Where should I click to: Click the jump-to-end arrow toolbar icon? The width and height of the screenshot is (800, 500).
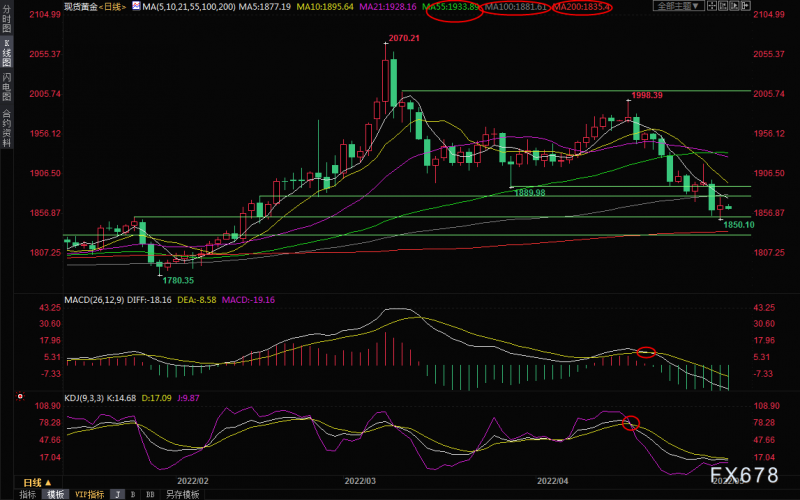pos(745,6)
